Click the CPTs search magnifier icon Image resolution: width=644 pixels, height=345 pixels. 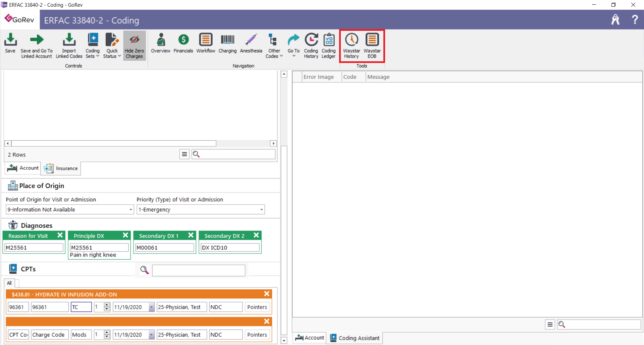(x=144, y=270)
